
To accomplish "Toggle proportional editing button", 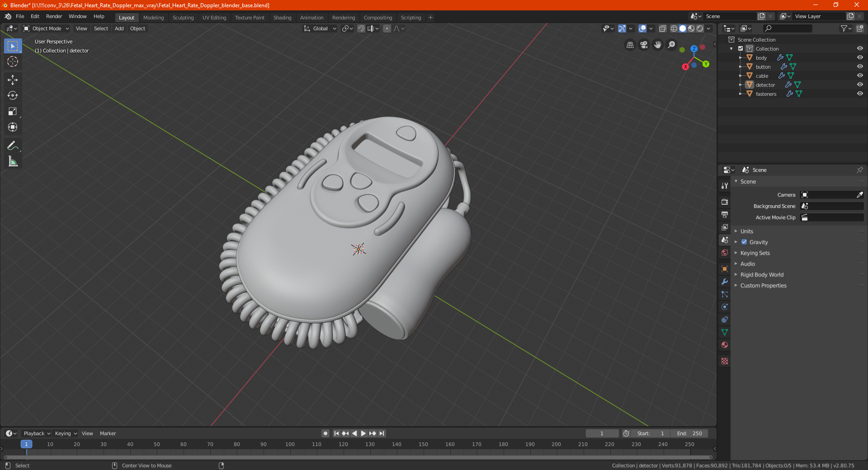I will [x=387, y=28].
